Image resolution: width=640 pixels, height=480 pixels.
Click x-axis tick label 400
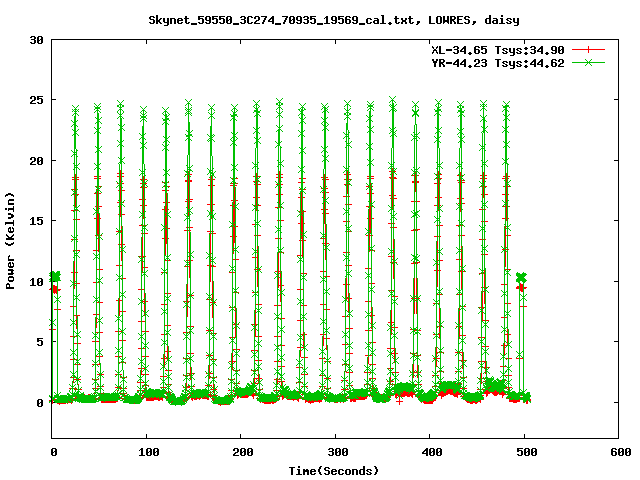click(x=432, y=452)
